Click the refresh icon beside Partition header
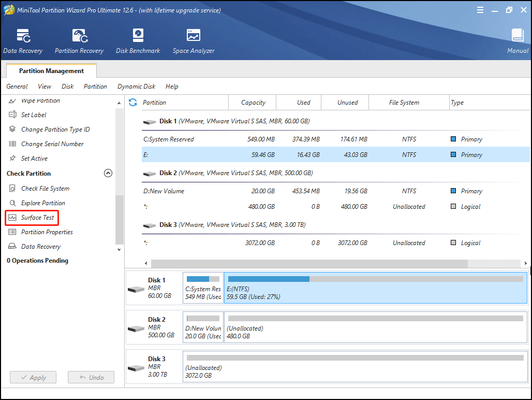The height and width of the screenshot is (400, 532). [132, 102]
